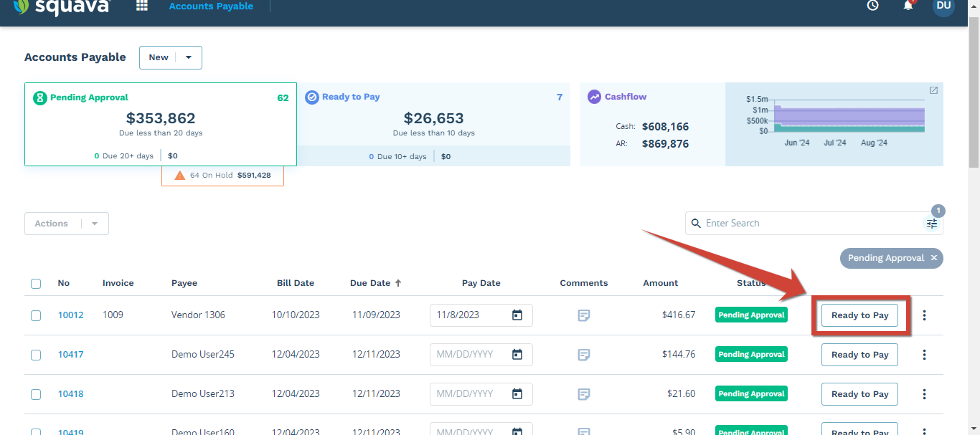This screenshot has width=980, height=435.
Task: Open the search filter settings icon
Action: 932,224
